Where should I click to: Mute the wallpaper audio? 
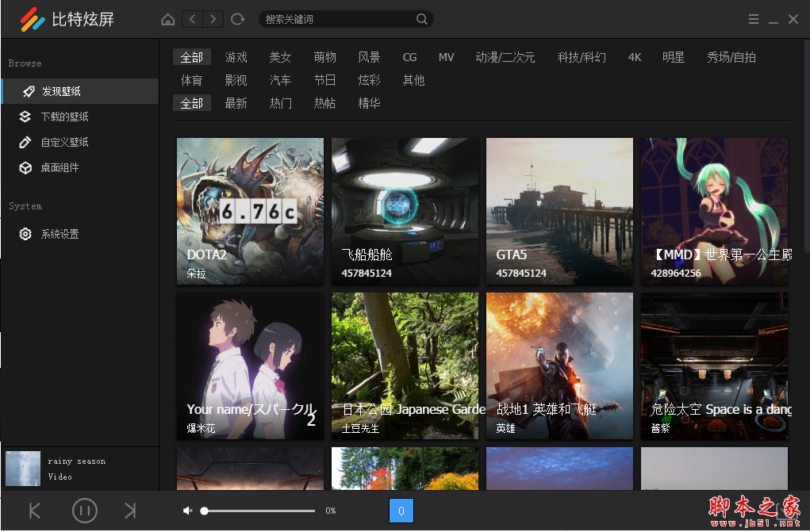(x=187, y=511)
